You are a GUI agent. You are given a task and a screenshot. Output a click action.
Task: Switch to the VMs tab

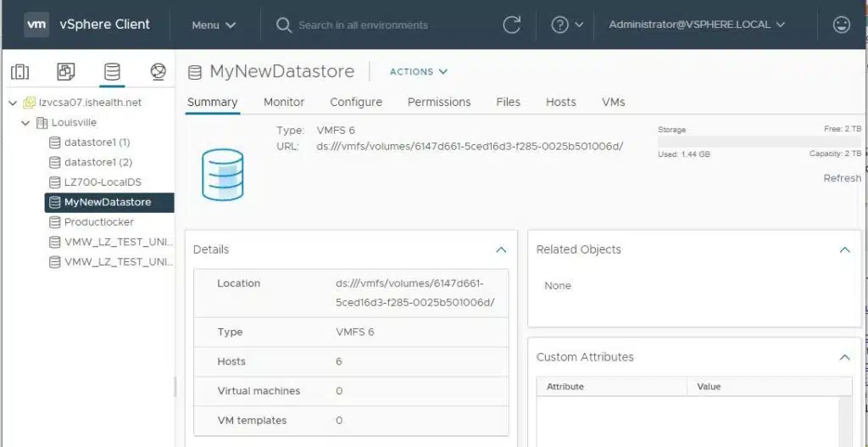[614, 102]
